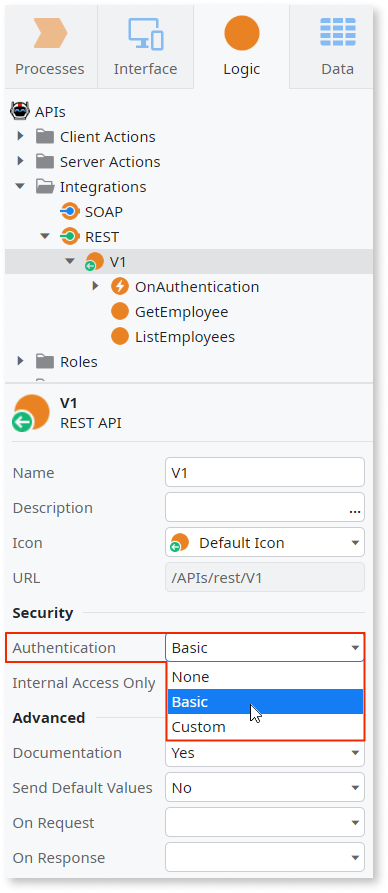Expand the Client Actions folder
Image resolution: width=388 pixels, height=893 pixels.
pyautogui.click(x=21, y=137)
